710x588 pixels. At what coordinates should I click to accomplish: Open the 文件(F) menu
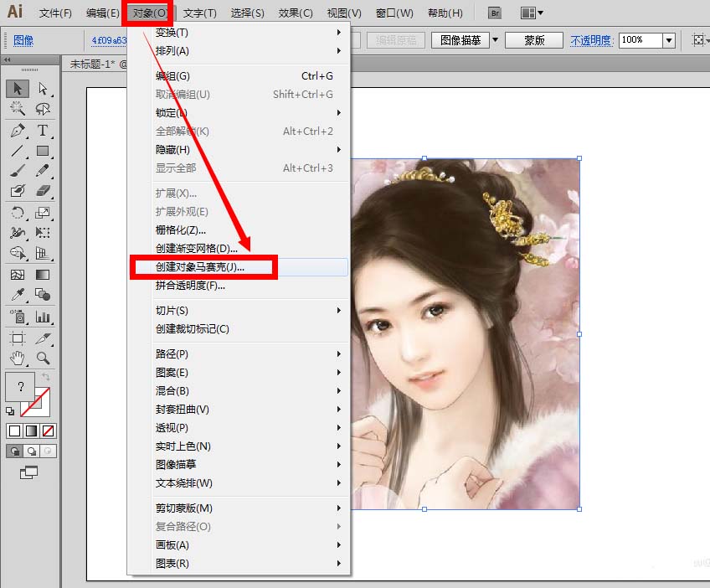[x=55, y=13]
